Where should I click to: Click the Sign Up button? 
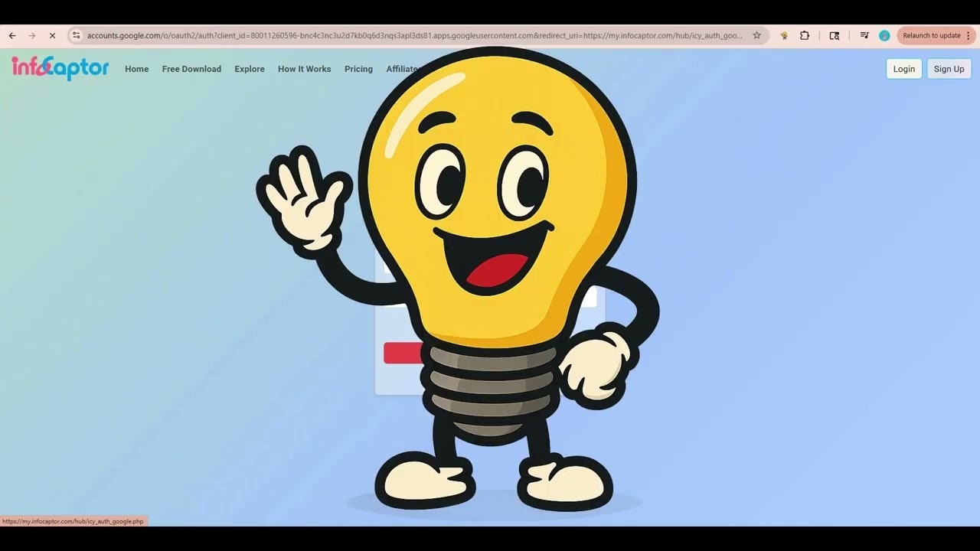click(949, 68)
